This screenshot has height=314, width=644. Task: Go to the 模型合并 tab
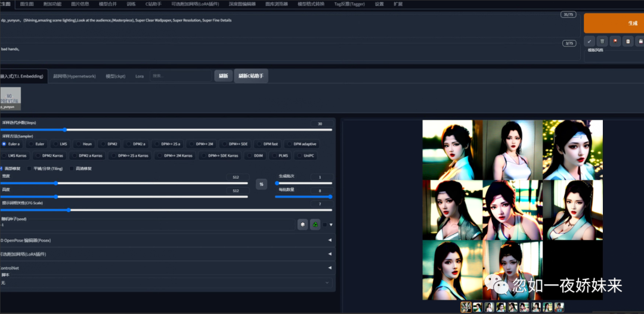(108, 4)
